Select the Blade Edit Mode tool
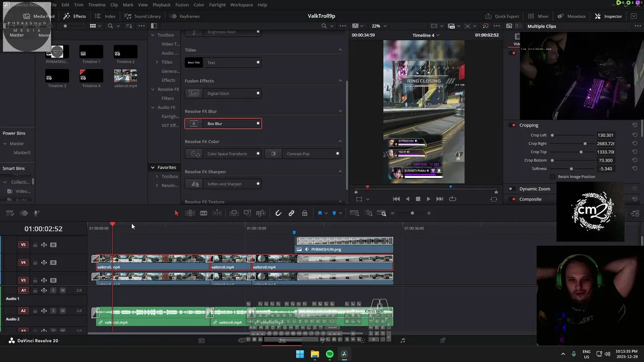This screenshot has width=644, height=362. [203, 213]
